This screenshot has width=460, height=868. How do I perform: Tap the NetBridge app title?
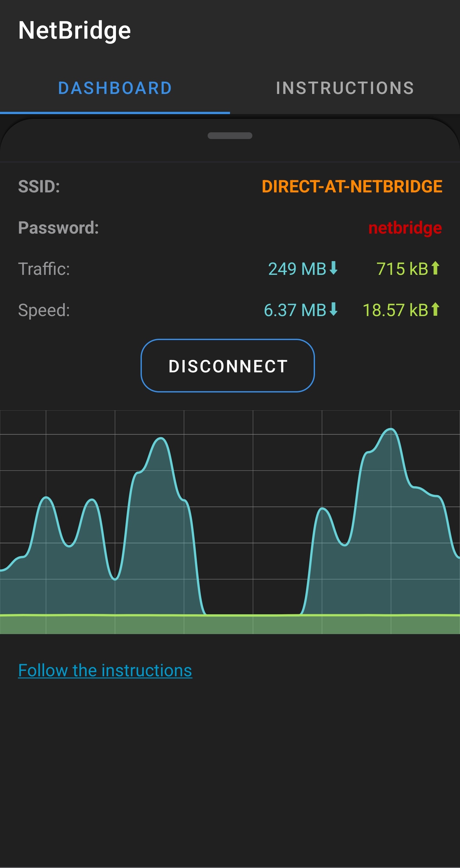click(74, 30)
